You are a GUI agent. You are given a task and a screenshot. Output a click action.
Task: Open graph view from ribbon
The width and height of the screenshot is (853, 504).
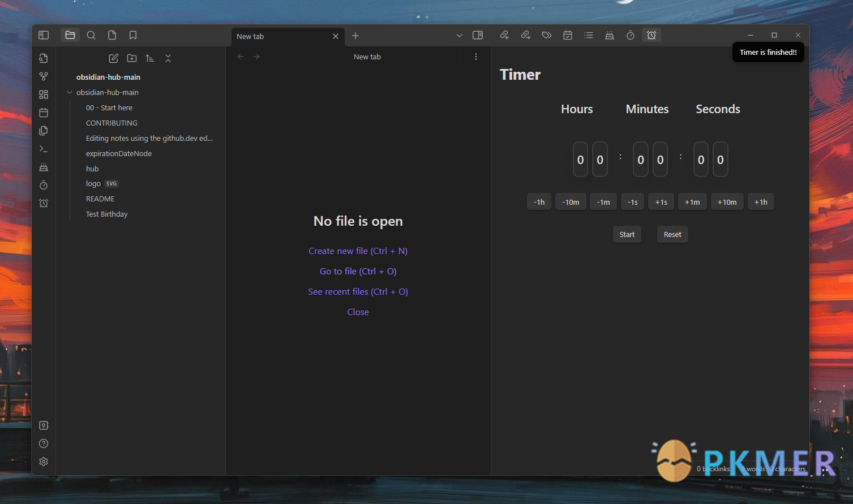coord(44,76)
